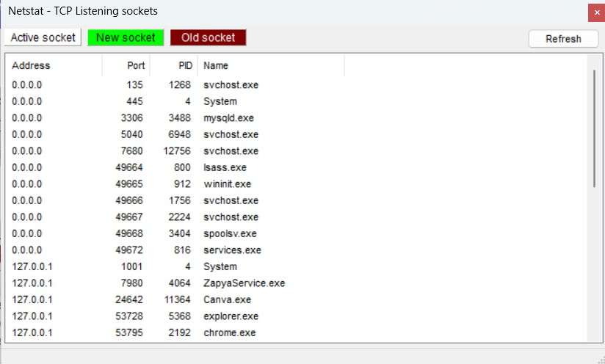
Task: Click 0.0.0.0 address in mysqld.exe row
Action: [26, 118]
